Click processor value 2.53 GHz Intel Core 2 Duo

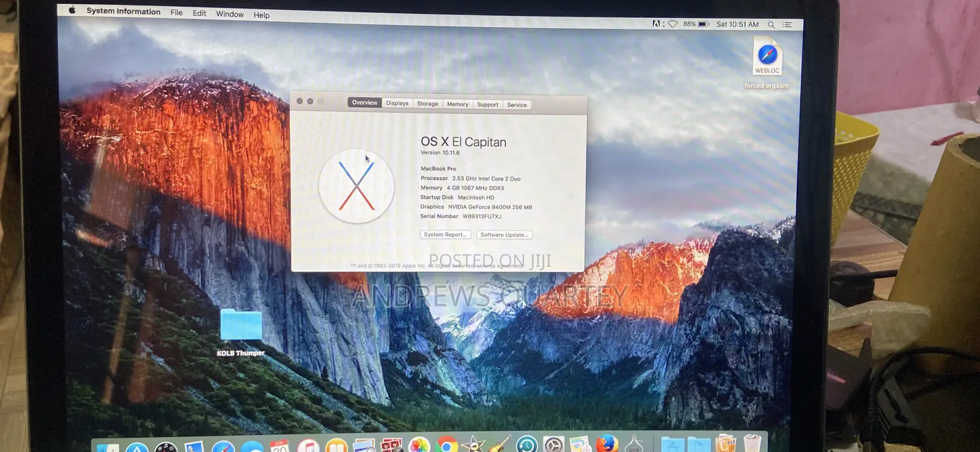(x=487, y=179)
